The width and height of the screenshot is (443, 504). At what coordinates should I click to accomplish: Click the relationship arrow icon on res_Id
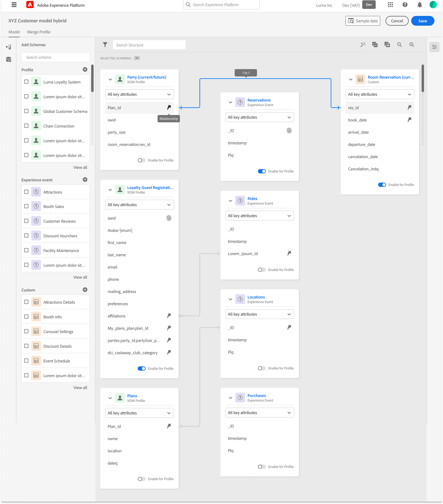(409, 107)
